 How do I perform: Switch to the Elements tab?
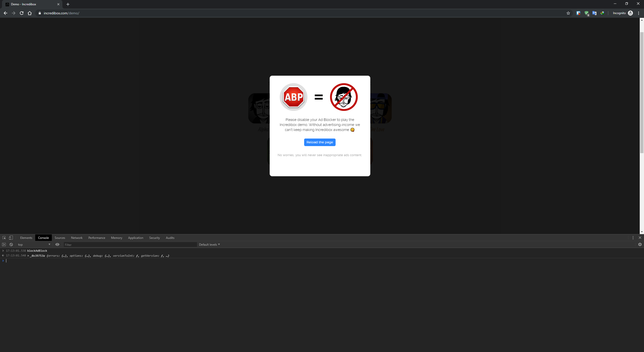[x=26, y=238]
